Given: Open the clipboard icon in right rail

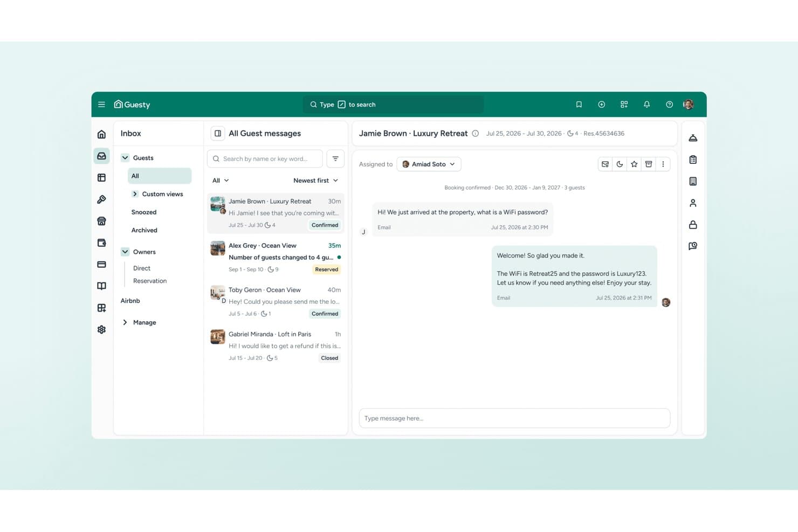Looking at the screenshot, I should pos(693,160).
